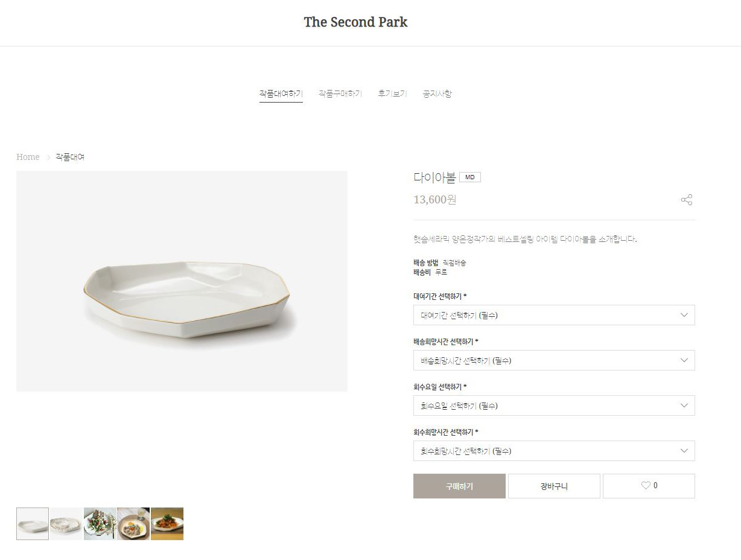Click the 구매하기 button
741x560 pixels.
click(x=459, y=486)
